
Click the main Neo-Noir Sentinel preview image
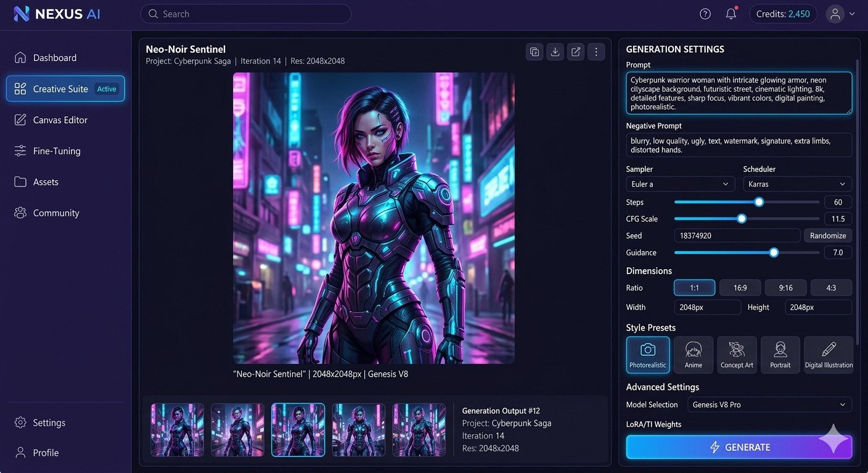point(374,218)
